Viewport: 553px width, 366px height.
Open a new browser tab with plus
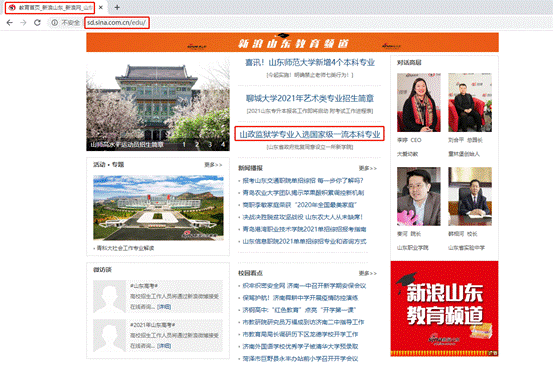pos(117,7)
